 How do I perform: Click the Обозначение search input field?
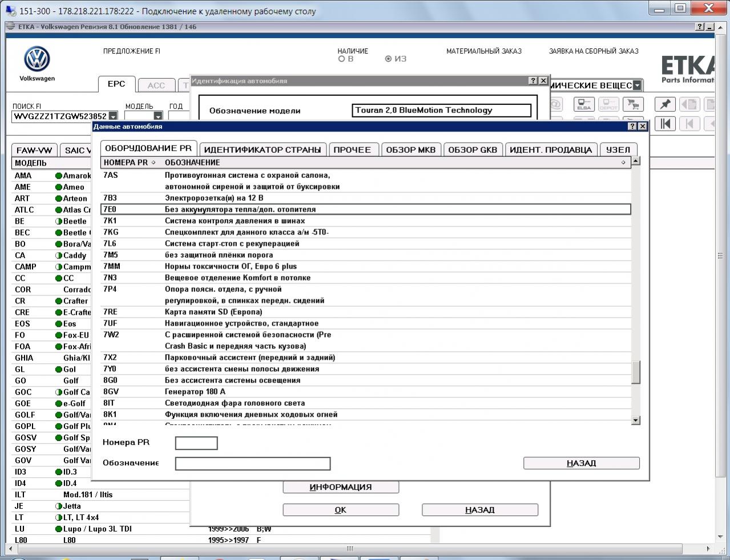point(253,464)
